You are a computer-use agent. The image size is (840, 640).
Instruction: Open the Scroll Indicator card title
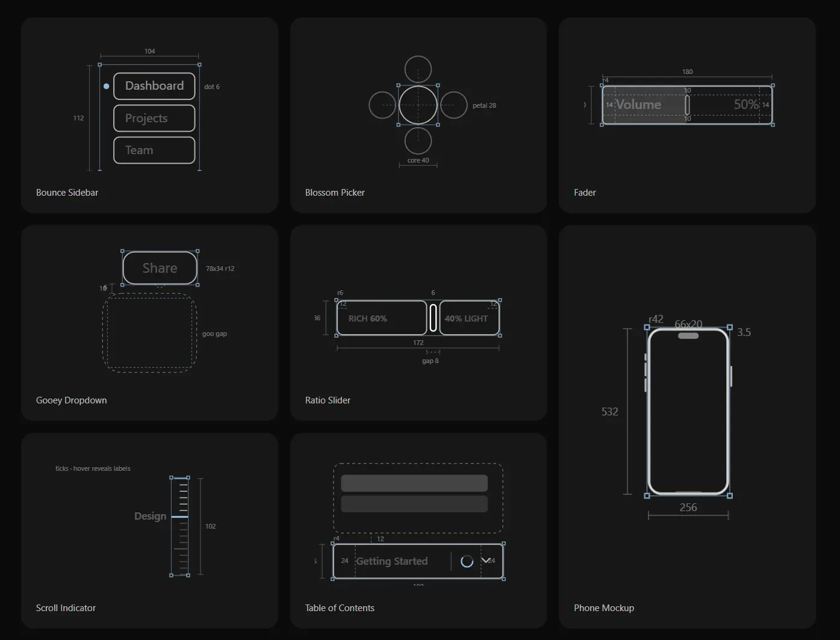tap(66, 608)
